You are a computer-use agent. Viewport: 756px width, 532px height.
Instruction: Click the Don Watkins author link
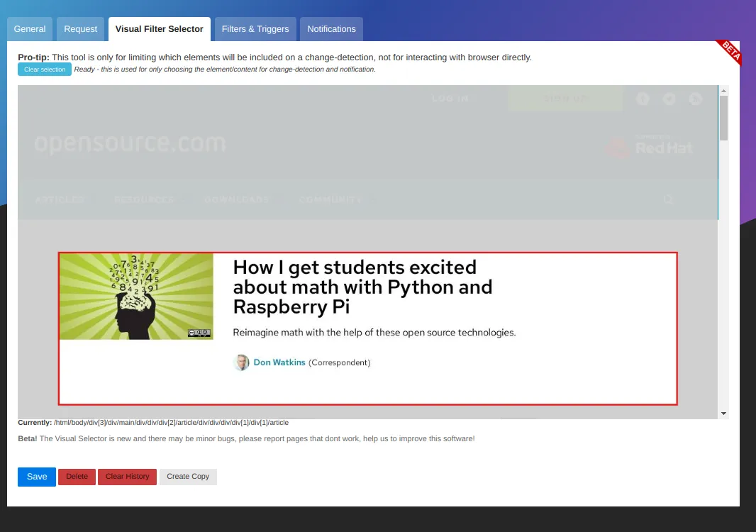pos(279,362)
